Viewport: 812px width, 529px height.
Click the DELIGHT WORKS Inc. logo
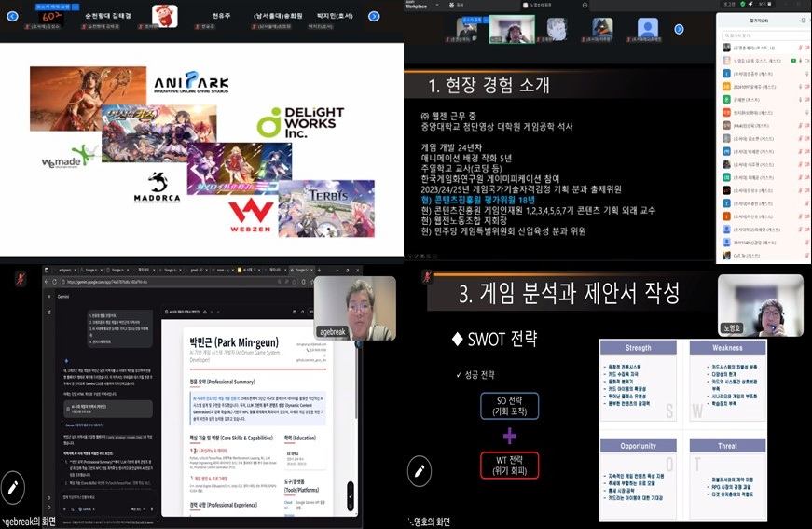(x=300, y=123)
